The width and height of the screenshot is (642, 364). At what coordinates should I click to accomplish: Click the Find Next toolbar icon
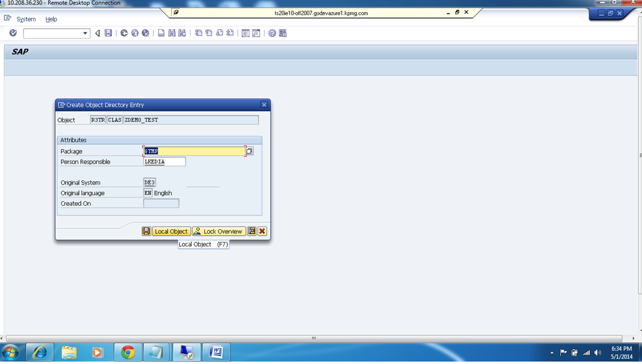coord(181,33)
